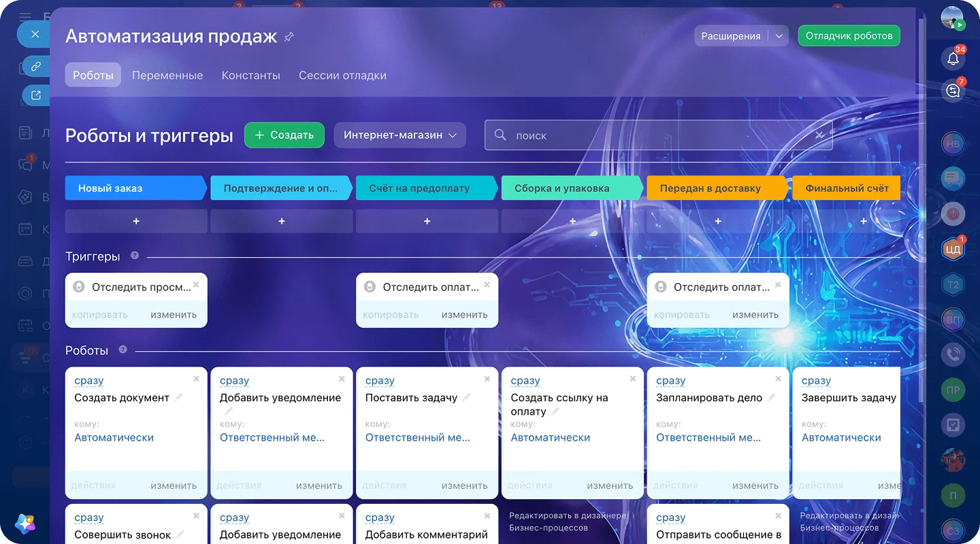Select the Роботы tab
The image size is (980, 544).
pos(93,75)
